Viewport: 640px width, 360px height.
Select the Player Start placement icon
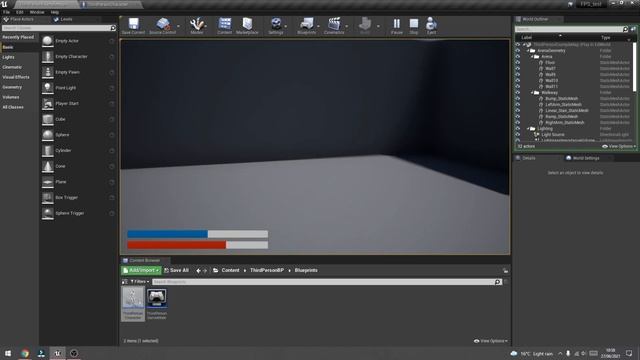pos(48,104)
